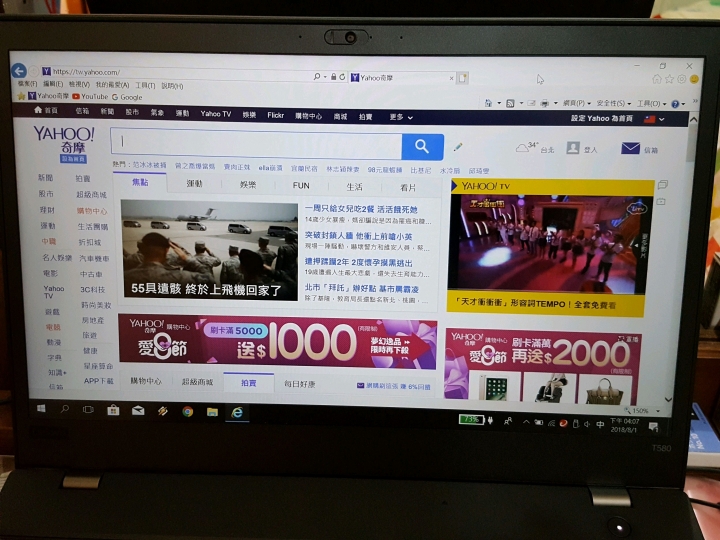Click the pencil icon beside search box

click(458, 147)
